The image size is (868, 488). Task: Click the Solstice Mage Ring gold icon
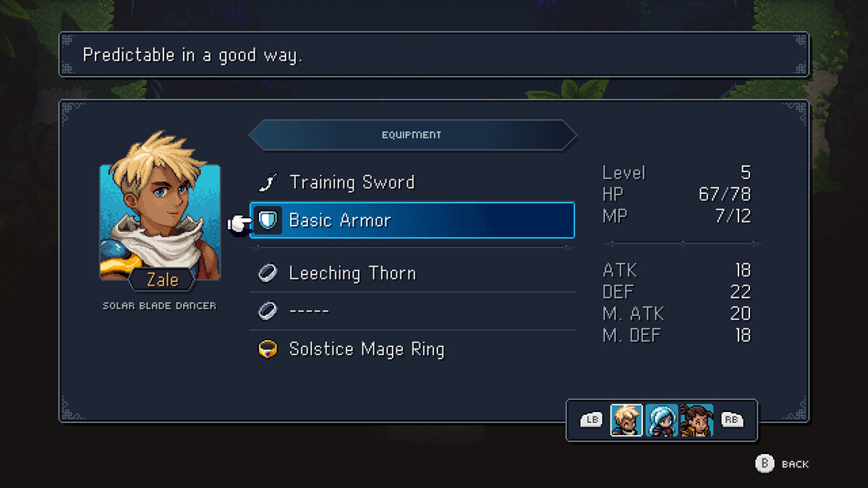(x=268, y=349)
